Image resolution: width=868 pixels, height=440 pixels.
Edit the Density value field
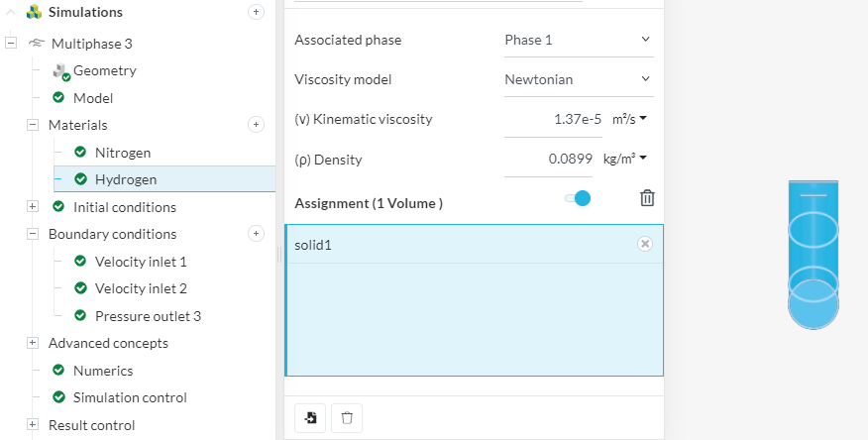(x=551, y=159)
